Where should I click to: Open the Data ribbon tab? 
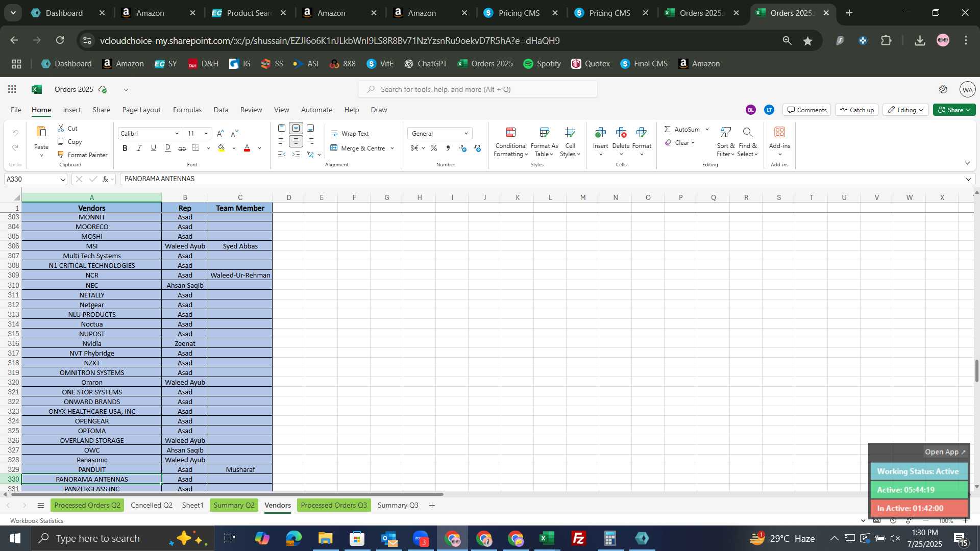[220, 110]
